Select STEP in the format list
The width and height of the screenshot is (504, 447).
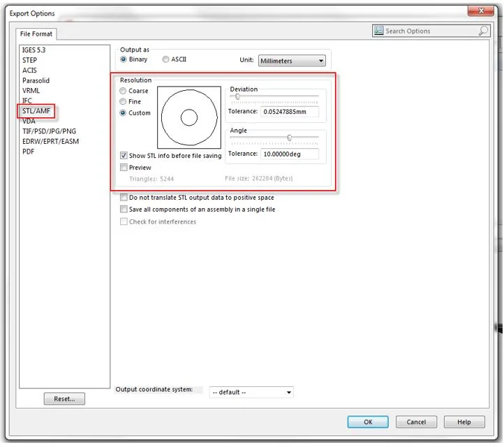[x=29, y=61]
